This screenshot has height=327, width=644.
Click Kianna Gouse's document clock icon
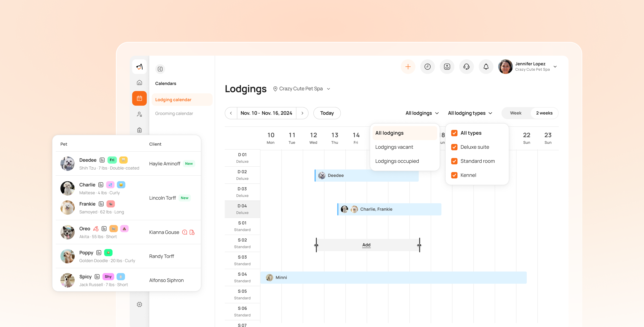[192, 232]
